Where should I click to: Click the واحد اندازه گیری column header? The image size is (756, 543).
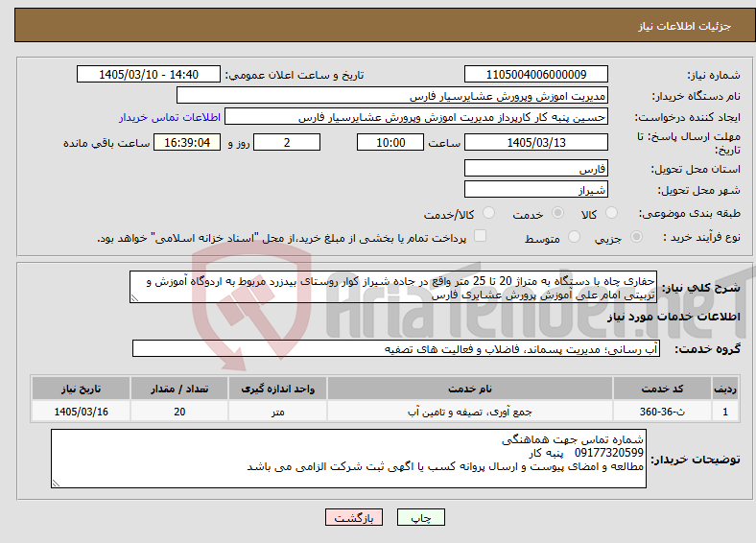[277, 389]
